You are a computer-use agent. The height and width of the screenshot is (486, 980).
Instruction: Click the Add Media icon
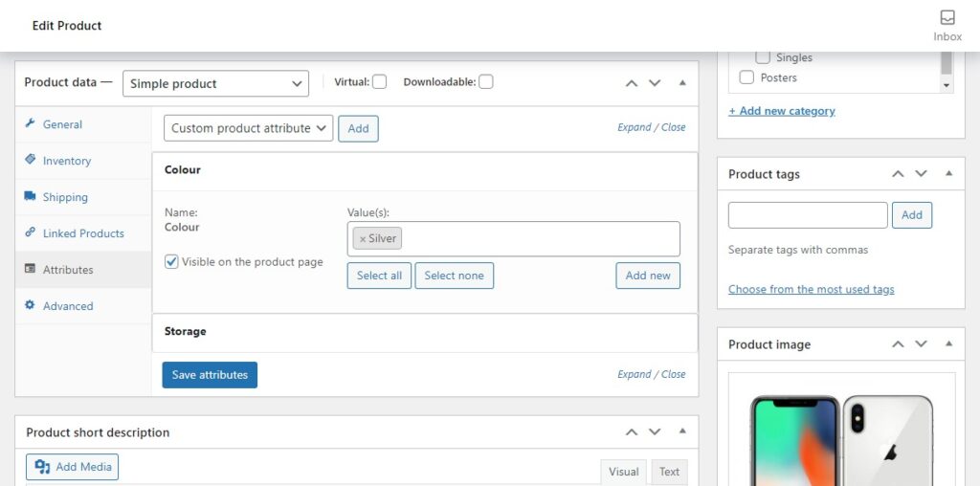coord(42,467)
